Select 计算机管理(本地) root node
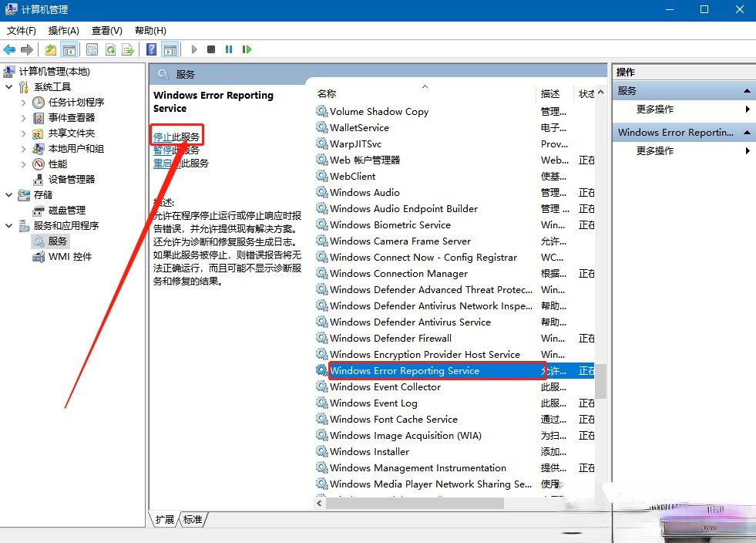The image size is (756, 543). (x=55, y=72)
